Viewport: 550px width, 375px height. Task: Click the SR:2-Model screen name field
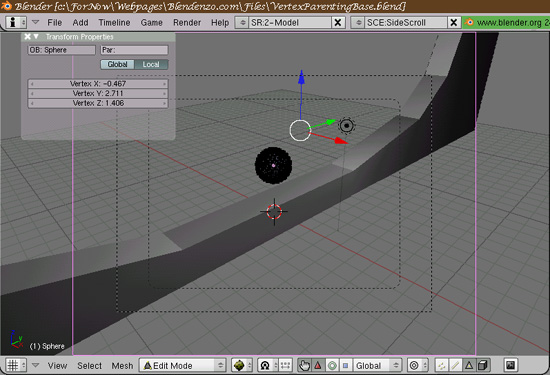coord(290,22)
